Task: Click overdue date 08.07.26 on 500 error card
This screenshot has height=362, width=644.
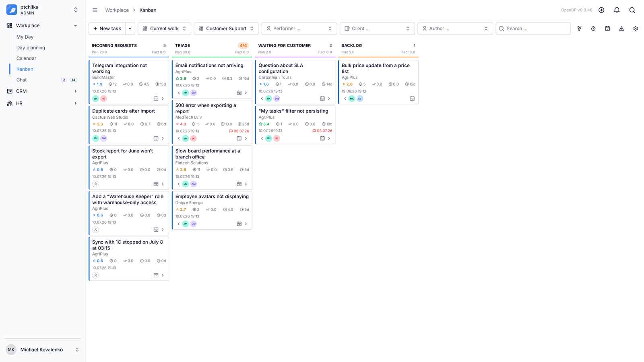Action: tap(239, 131)
